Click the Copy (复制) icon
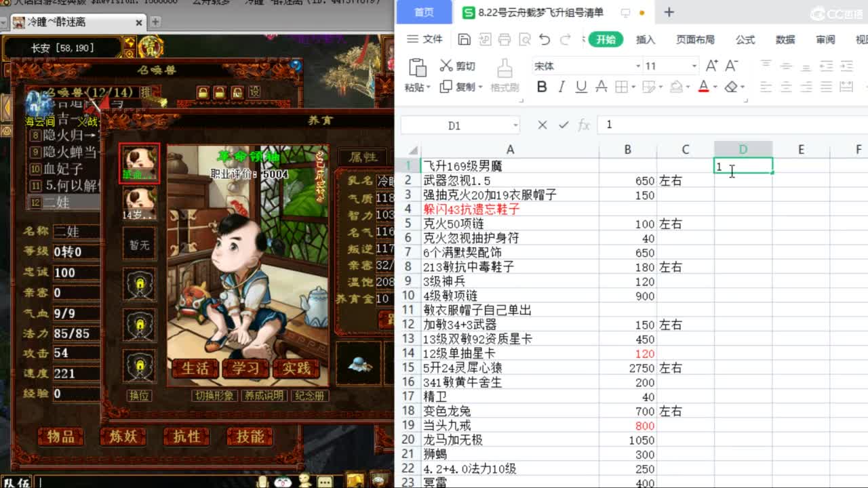This screenshot has width=868, height=488. 446,87
